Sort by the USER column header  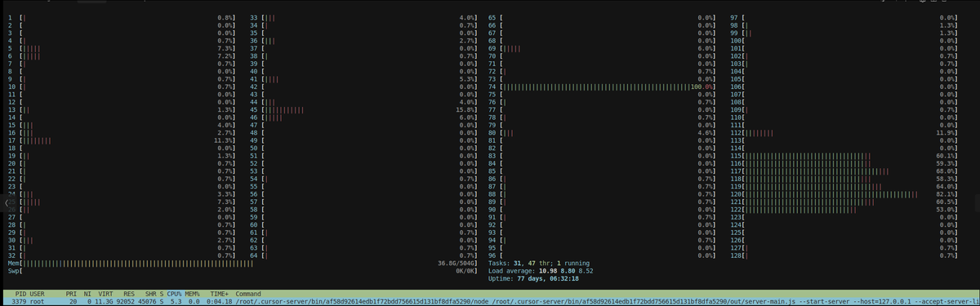[37, 293]
